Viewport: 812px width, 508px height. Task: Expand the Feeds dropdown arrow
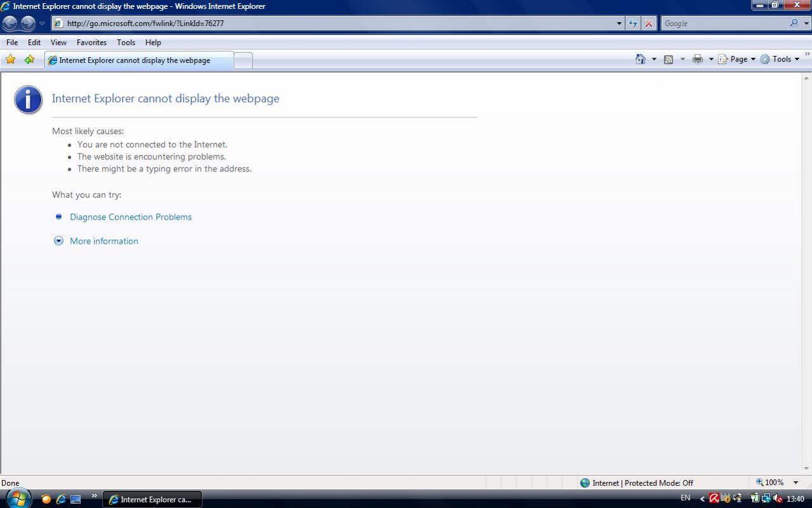683,59
